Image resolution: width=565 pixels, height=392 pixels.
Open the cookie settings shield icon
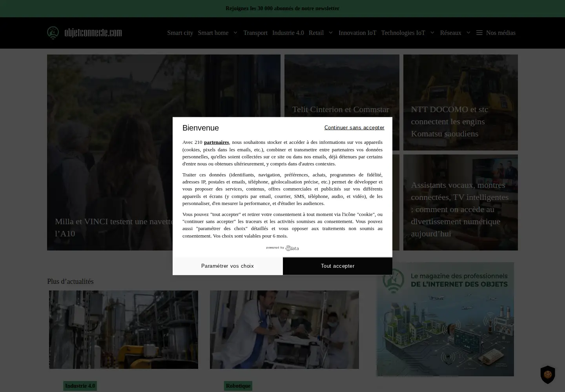548,374
